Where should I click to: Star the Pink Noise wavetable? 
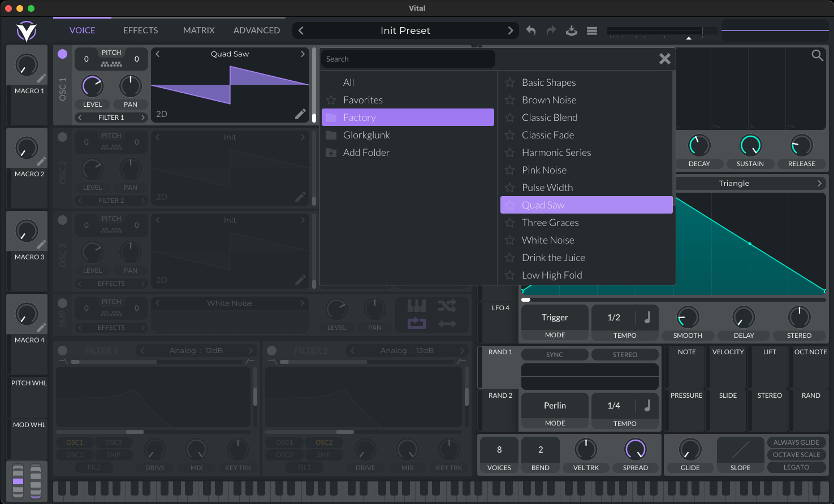click(509, 170)
